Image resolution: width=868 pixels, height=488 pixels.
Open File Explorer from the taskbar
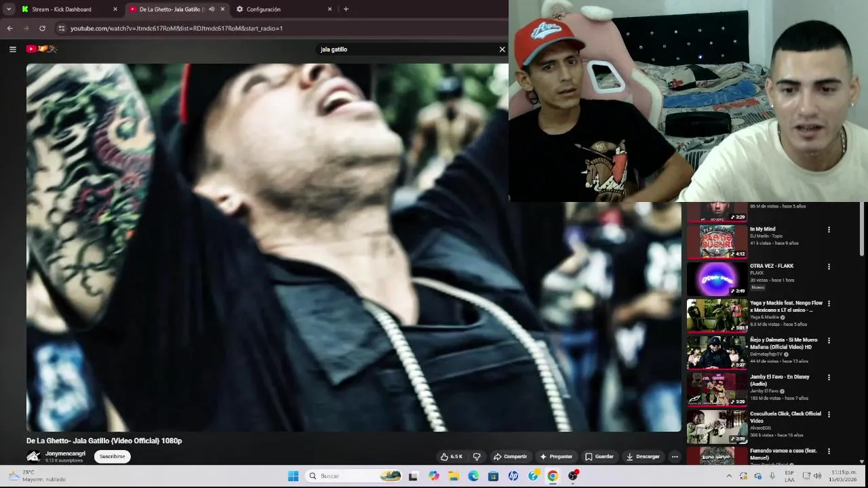(x=454, y=476)
